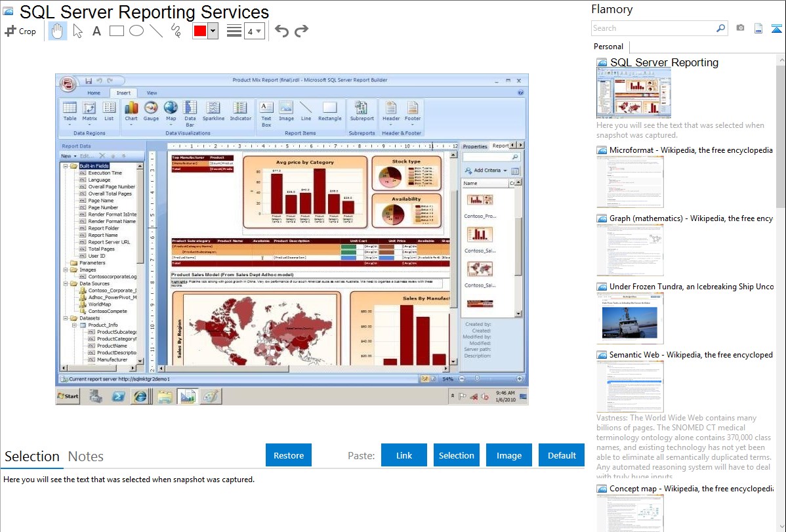
Task: Paste as Link button
Action: coord(404,455)
